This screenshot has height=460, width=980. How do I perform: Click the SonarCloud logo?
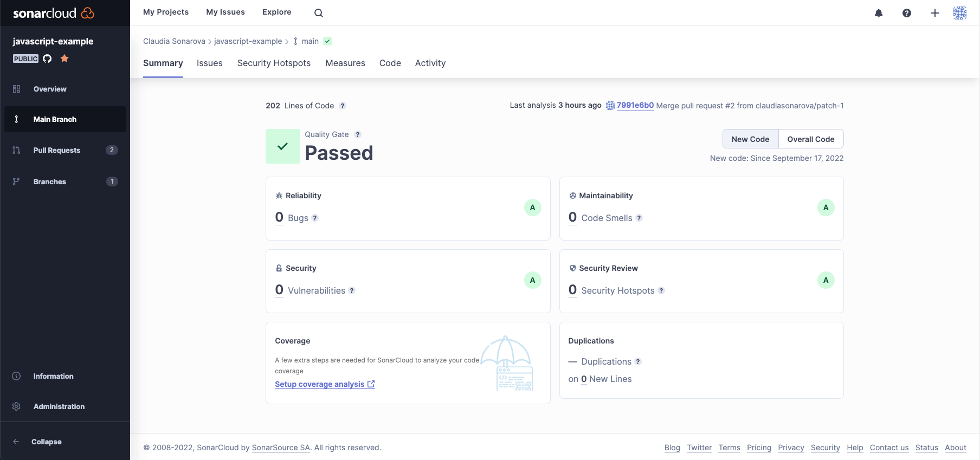pos(54,13)
